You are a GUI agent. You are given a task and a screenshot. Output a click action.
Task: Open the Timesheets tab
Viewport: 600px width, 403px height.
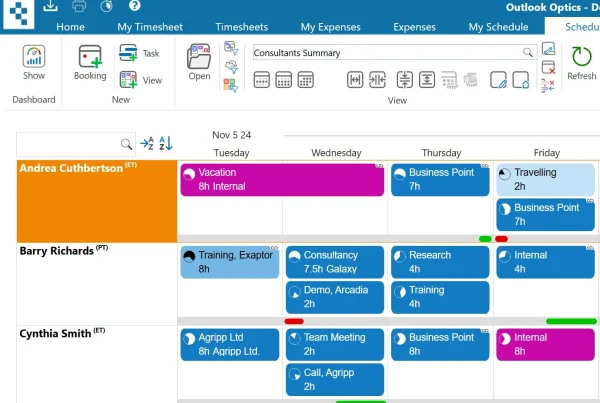pos(241,27)
